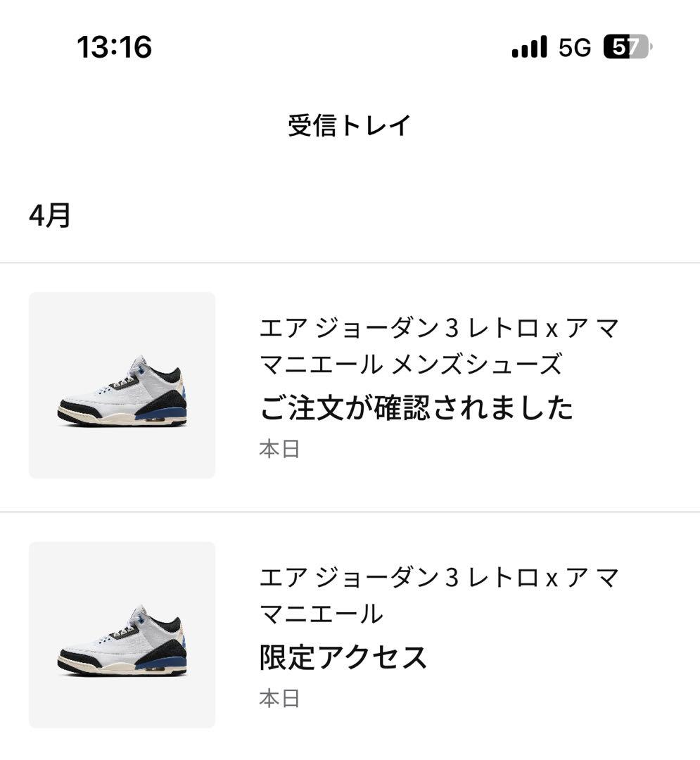Tap the 4月 month section header
Screen dimensions: 700x760
(50, 215)
